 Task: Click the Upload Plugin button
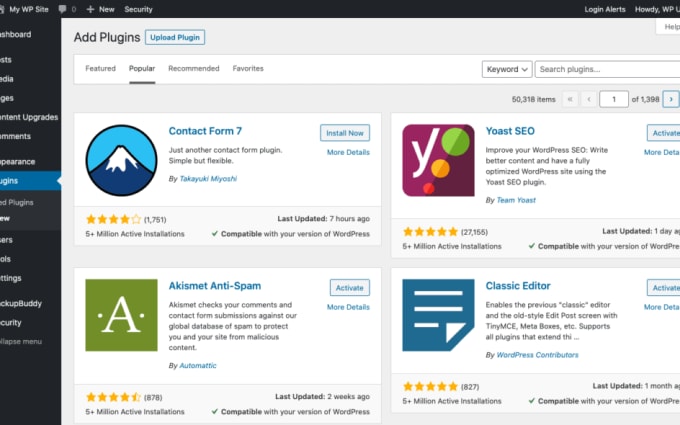tap(175, 37)
